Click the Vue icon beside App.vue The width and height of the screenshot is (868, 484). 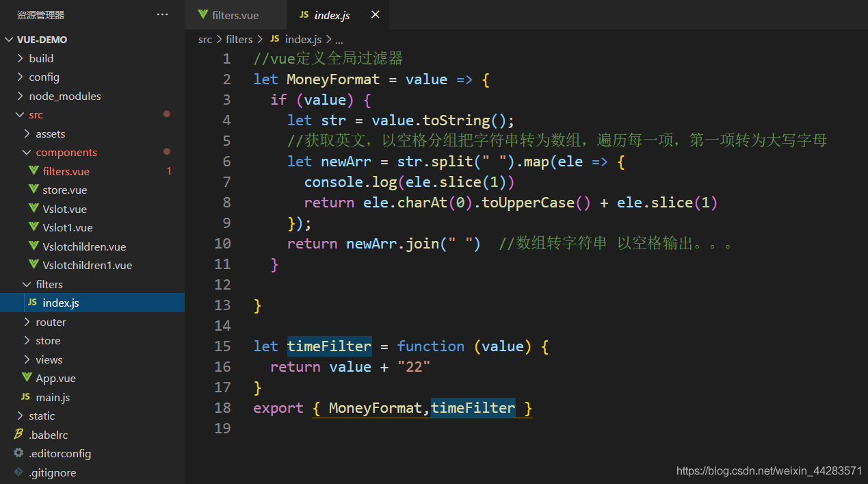point(27,378)
